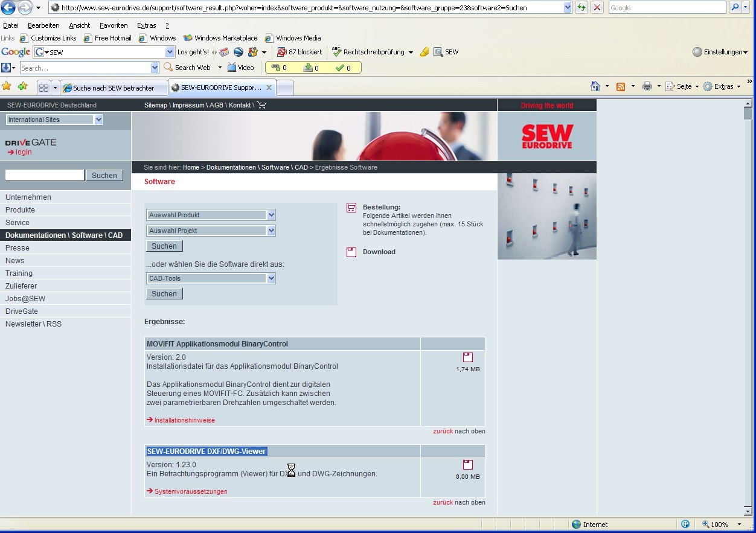
Task: Open the Datei menu
Action: pos(11,25)
